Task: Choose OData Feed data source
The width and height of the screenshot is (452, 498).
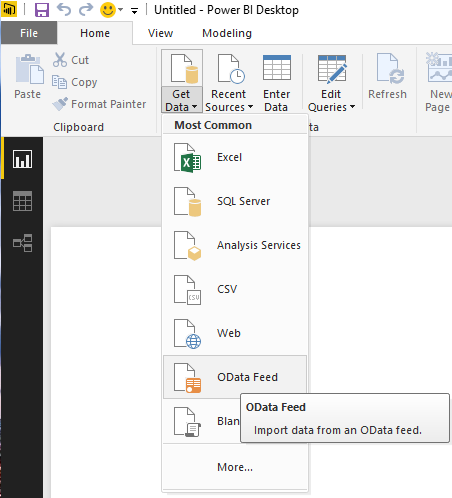Action: pyautogui.click(x=235, y=377)
